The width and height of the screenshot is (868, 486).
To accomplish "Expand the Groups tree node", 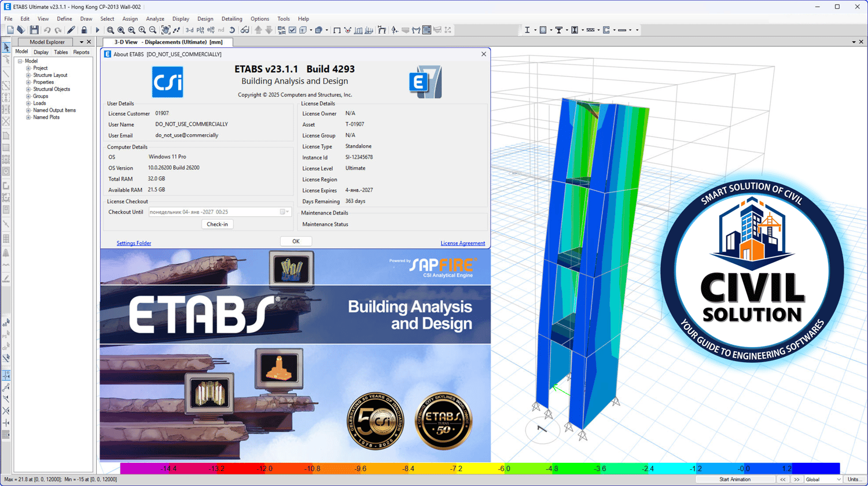I will click(x=28, y=96).
